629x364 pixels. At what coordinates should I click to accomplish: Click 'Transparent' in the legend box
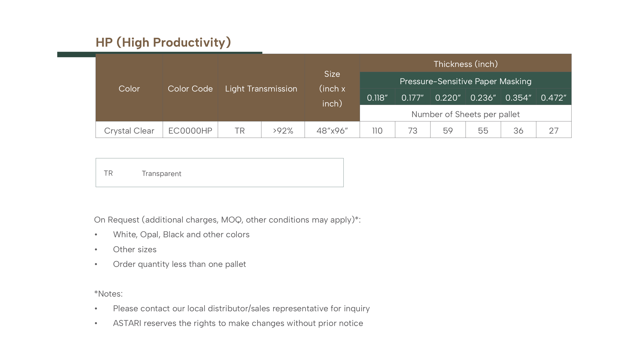[x=161, y=174]
